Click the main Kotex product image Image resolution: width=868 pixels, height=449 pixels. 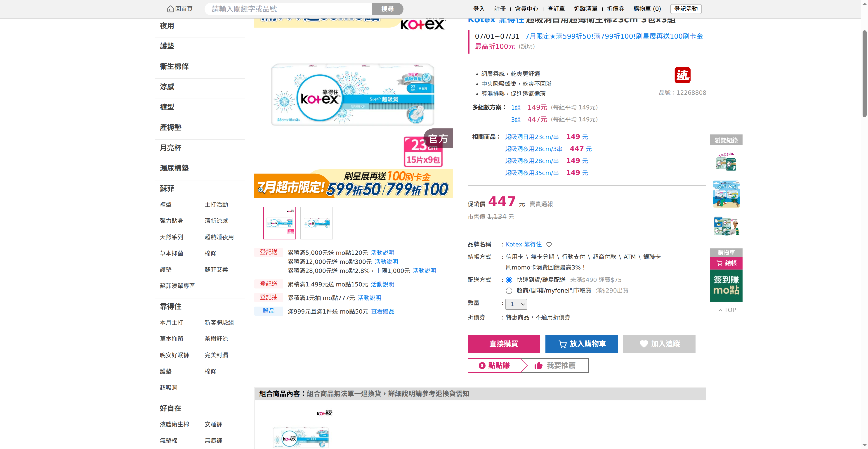pos(354,108)
